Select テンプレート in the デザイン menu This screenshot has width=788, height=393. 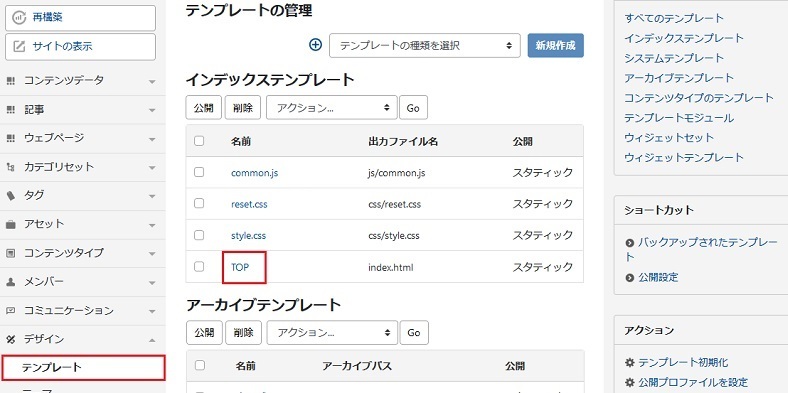tap(83, 368)
